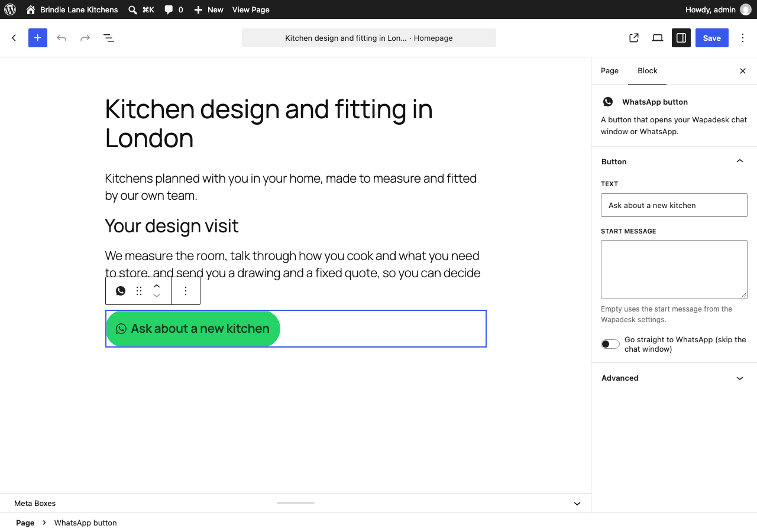Undo the last change
This screenshot has width=757, height=532.
pyautogui.click(x=62, y=38)
